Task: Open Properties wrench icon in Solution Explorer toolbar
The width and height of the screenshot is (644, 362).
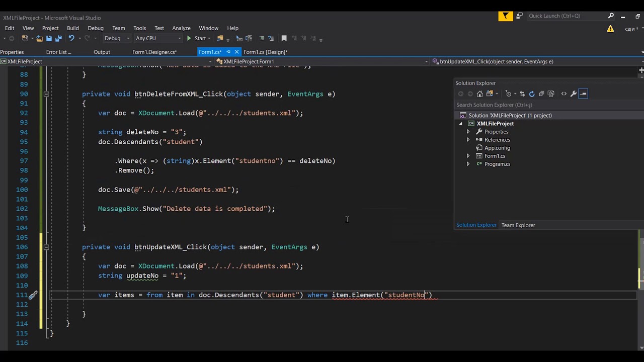Action: point(573,94)
